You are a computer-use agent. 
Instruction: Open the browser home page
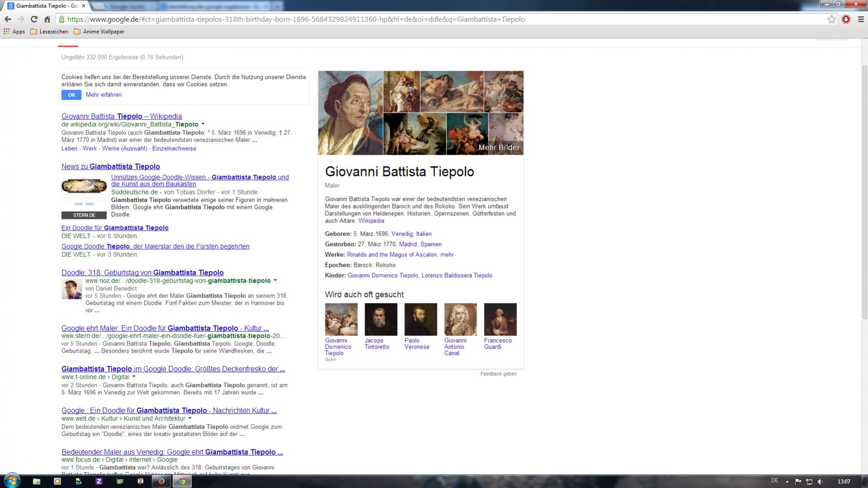coord(47,19)
